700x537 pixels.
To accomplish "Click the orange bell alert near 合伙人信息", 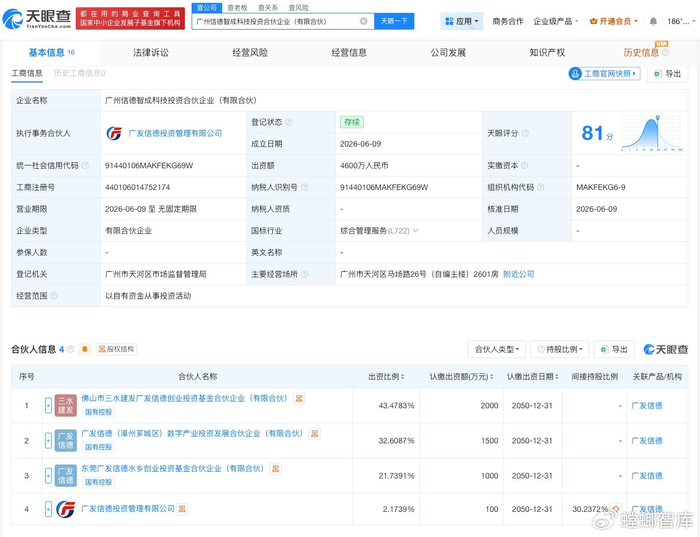I will click(x=85, y=349).
